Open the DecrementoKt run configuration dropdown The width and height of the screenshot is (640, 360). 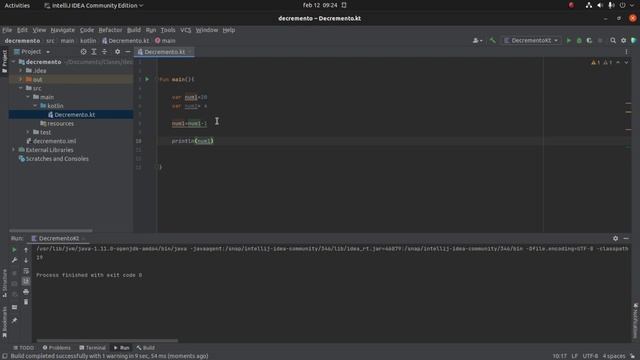pos(531,40)
